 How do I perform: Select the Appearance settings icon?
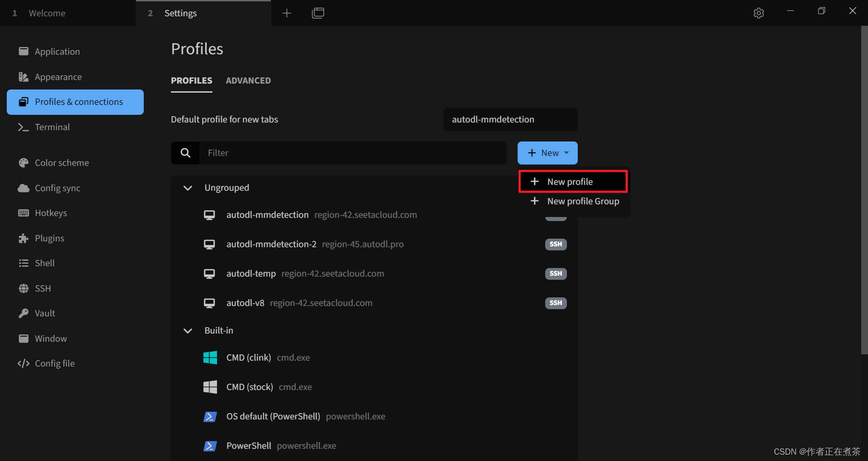point(24,77)
